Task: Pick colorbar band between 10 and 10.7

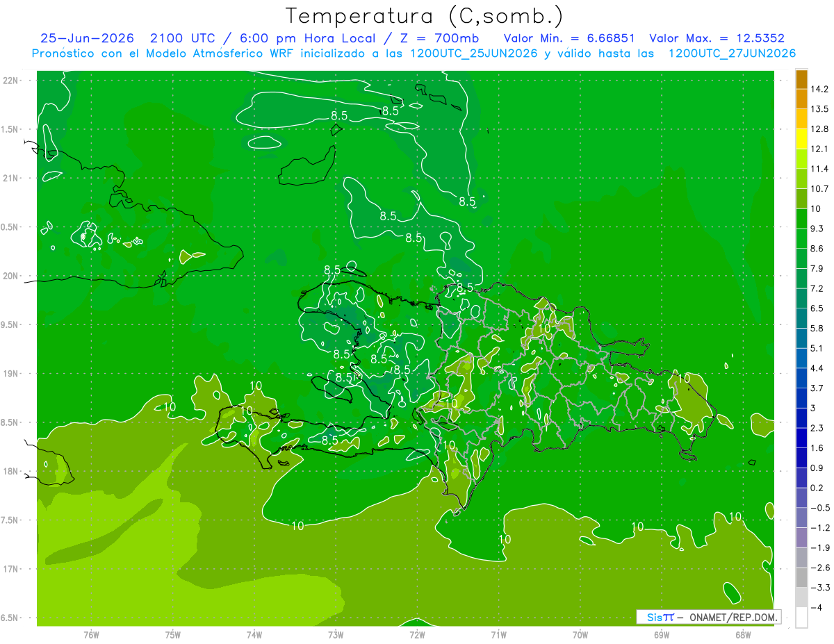Action: [x=801, y=199]
